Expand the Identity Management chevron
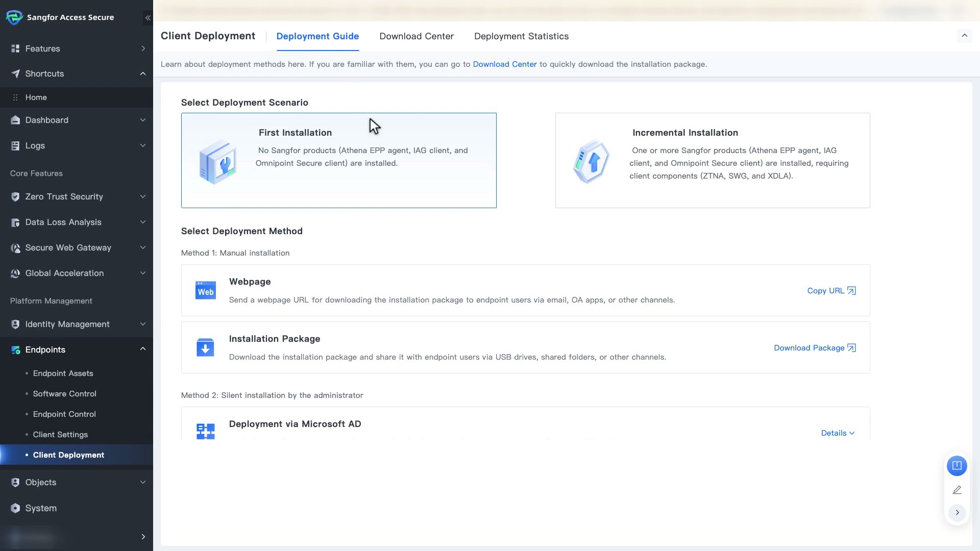Image resolution: width=980 pixels, height=551 pixels. 143,324
